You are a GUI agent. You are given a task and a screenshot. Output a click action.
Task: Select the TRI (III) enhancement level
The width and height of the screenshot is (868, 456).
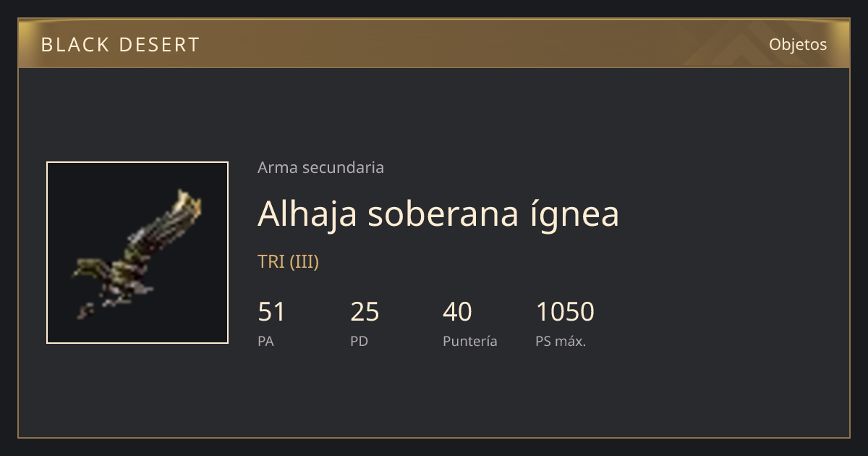point(288,261)
